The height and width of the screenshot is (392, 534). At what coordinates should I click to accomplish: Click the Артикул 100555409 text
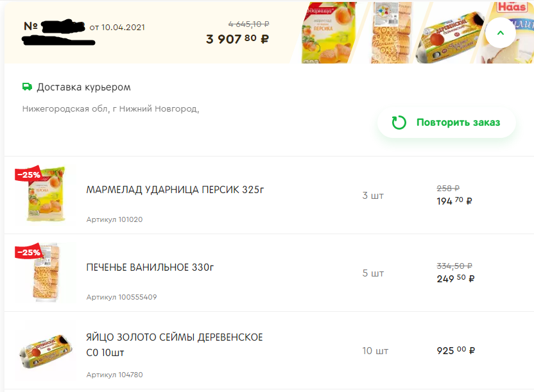pos(121,297)
